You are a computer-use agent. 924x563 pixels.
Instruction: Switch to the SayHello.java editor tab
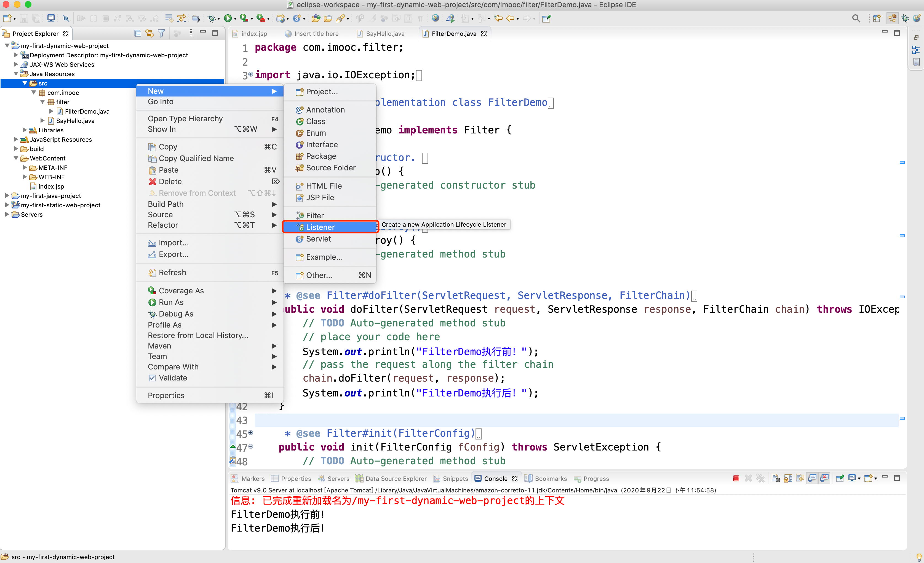385,33
